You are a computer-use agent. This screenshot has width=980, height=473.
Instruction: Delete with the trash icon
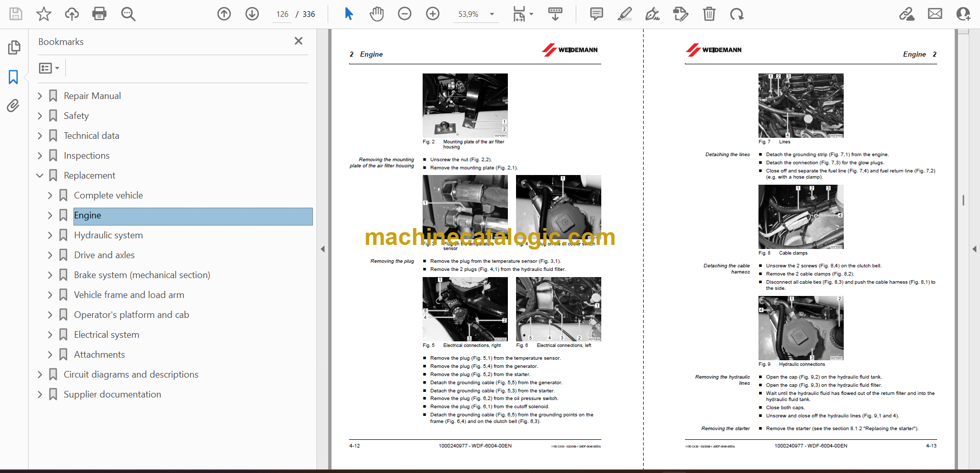tap(709, 14)
